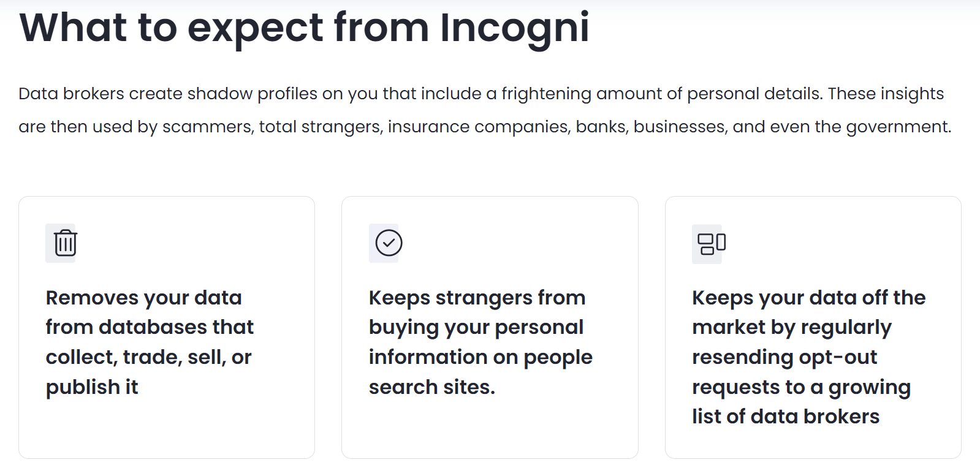The image size is (980, 465).
Task: Click the word 'Incogni' in the title
Action: pos(515,28)
